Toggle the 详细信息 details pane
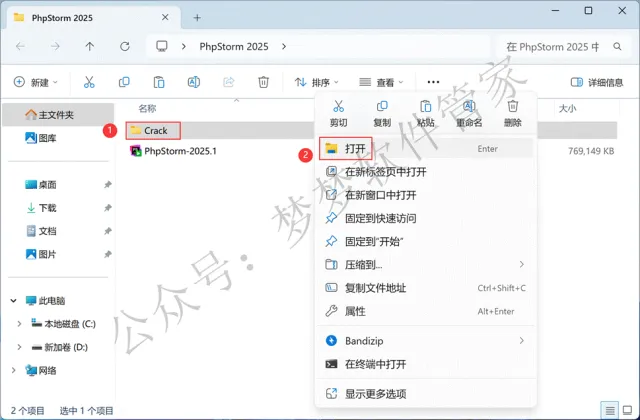Screen dimensions: 640x420 click(x=597, y=82)
